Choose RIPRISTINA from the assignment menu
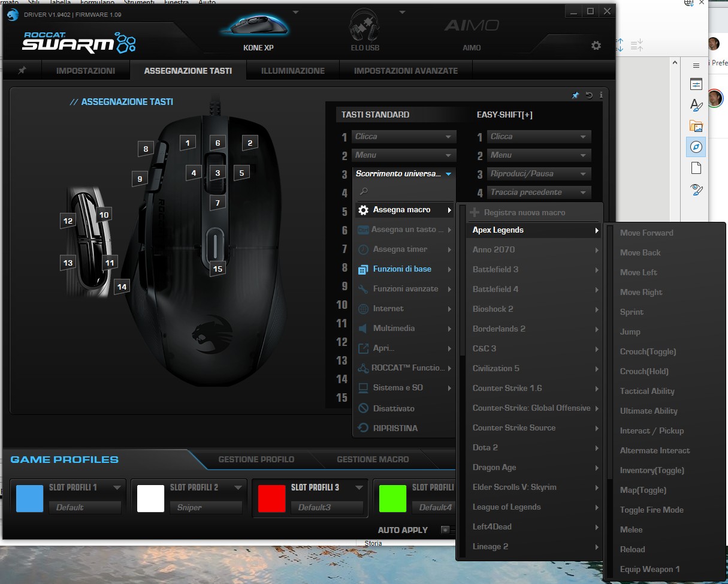The height and width of the screenshot is (584, 728). [x=404, y=428]
